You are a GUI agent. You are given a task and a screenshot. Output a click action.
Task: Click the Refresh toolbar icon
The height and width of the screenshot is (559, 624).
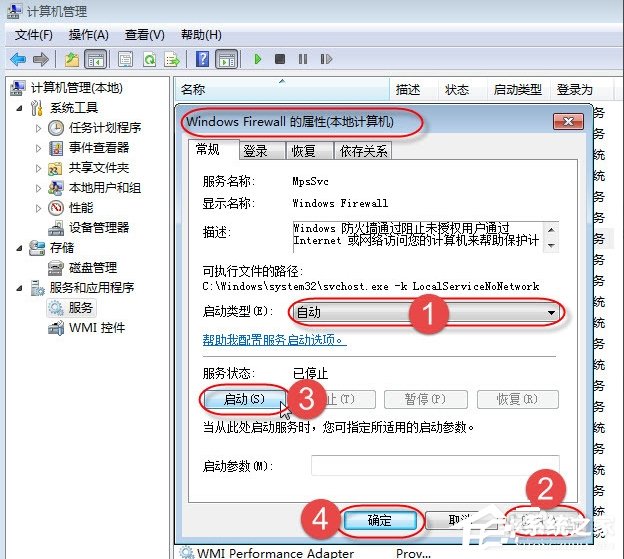click(x=149, y=59)
